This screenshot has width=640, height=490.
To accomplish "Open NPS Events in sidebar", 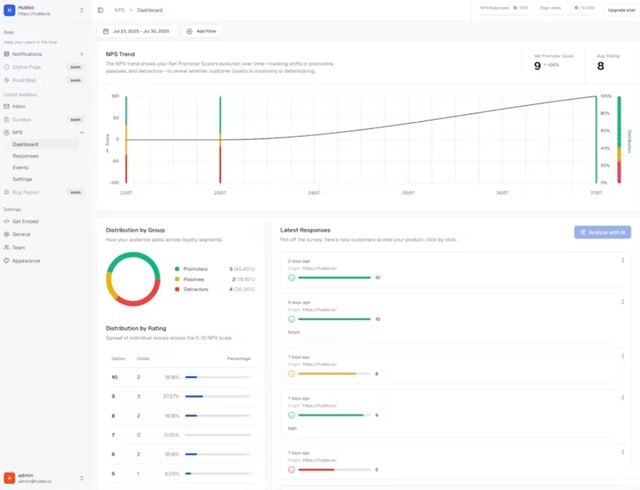I will pos(20,167).
